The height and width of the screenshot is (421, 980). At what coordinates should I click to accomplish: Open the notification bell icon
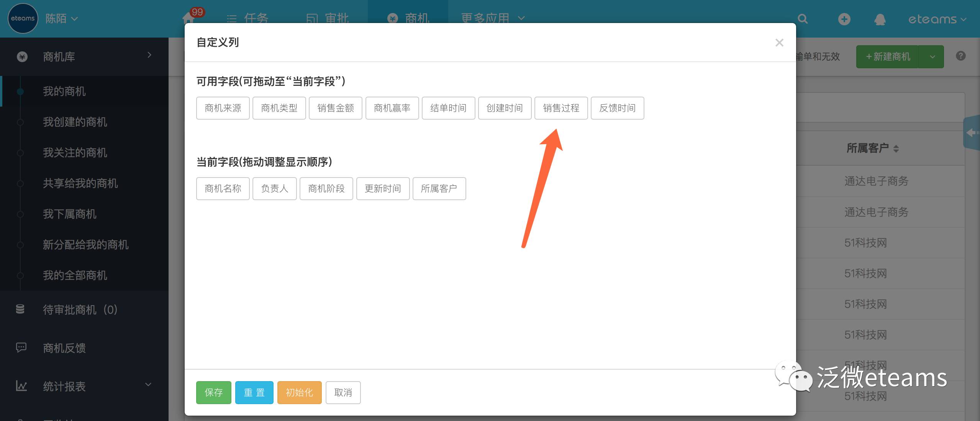880,19
